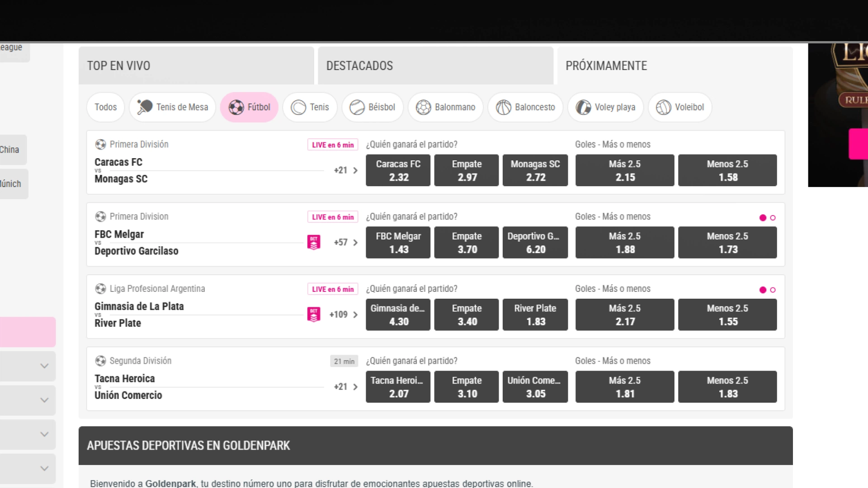Screen dimensions: 868x488
Task: Select second market page dot in FBC Melgar row
Action: pyautogui.click(x=773, y=218)
